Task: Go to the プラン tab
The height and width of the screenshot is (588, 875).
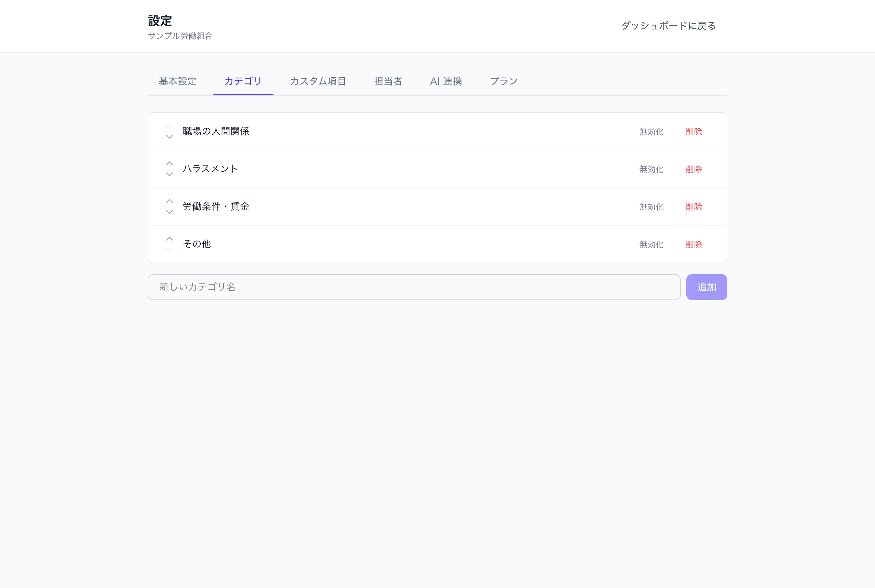Action: pos(503,81)
